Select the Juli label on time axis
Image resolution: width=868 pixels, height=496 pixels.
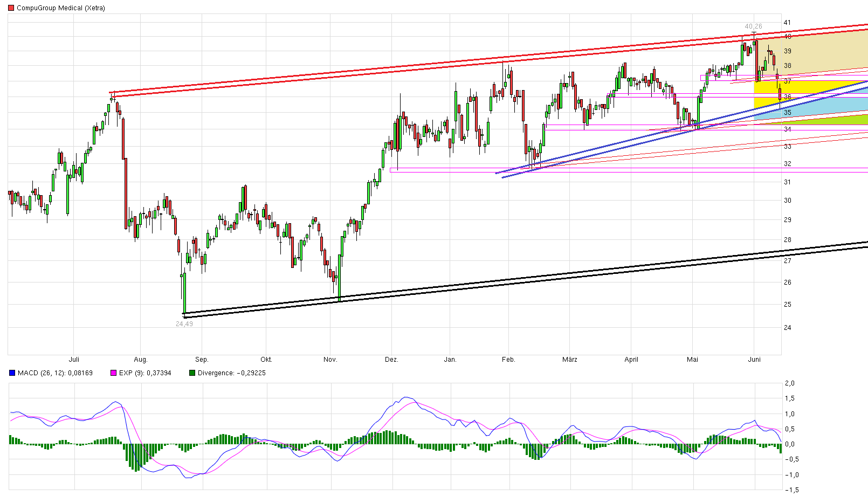74,360
